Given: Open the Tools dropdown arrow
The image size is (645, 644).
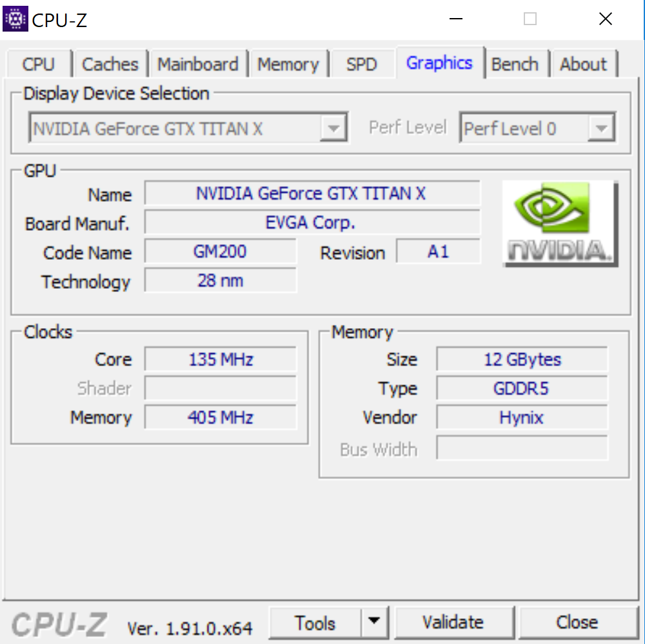Looking at the screenshot, I should [x=373, y=623].
